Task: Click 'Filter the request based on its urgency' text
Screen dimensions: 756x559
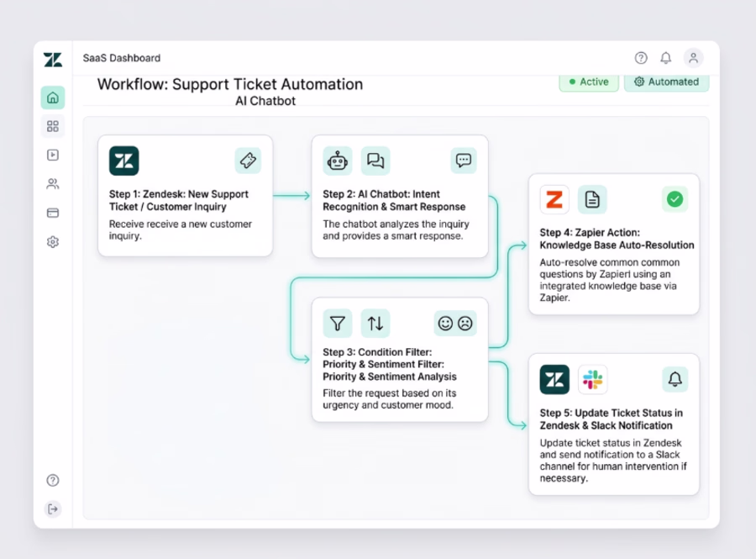Action: click(390, 399)
